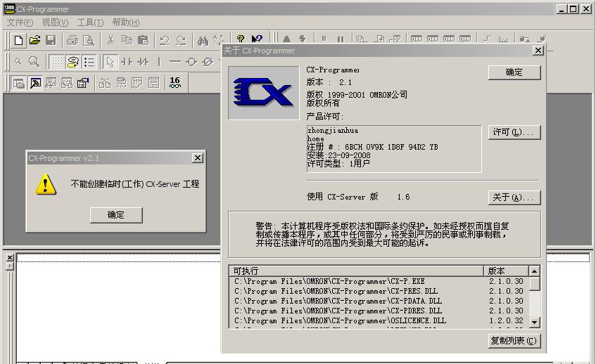The height and width of the screenshot is (364, 596).
Task: Insert a new coil
Action: 191,62
